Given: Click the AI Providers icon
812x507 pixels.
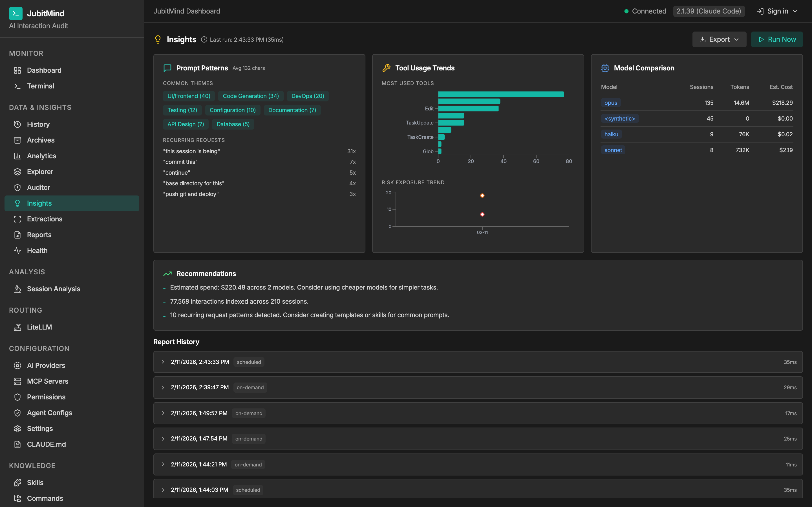Looking at the screenshot, I should click(18, 365).
